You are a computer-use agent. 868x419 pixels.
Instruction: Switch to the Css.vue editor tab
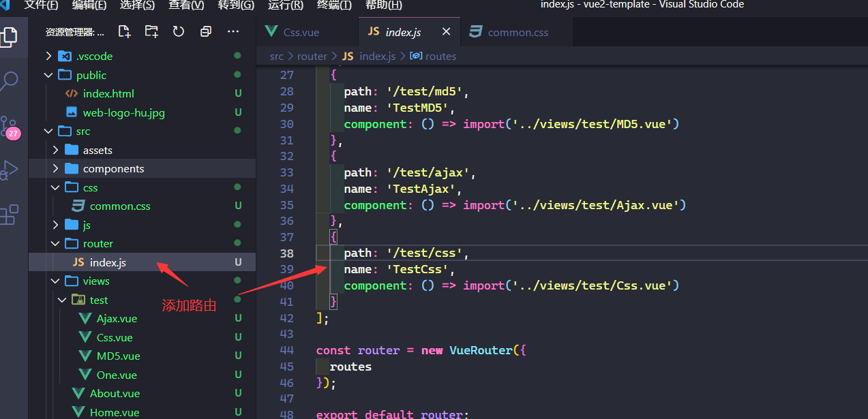(x=301, y=32)
